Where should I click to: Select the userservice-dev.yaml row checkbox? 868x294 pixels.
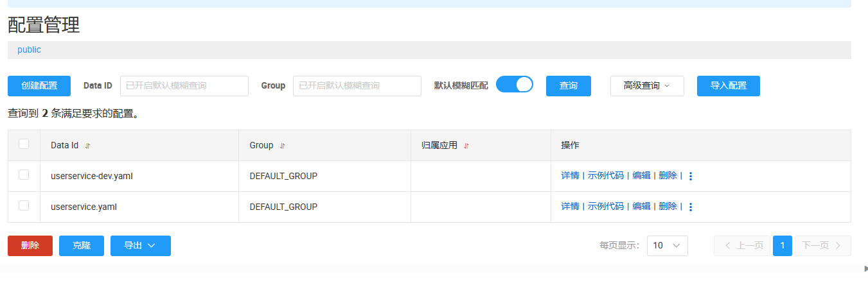[24, 175]
